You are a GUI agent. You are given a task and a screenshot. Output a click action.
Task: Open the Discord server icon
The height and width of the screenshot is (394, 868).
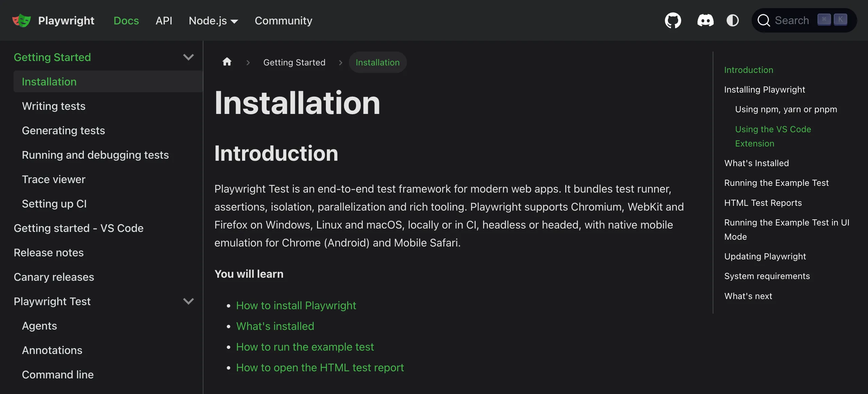(x=705, y=20)
